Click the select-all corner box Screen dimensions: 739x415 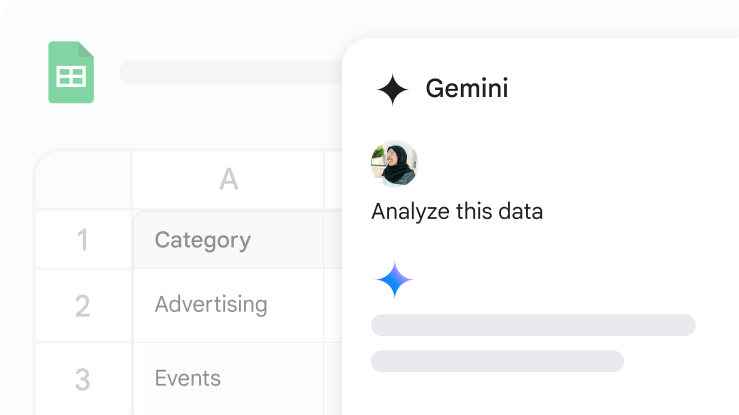83,180
